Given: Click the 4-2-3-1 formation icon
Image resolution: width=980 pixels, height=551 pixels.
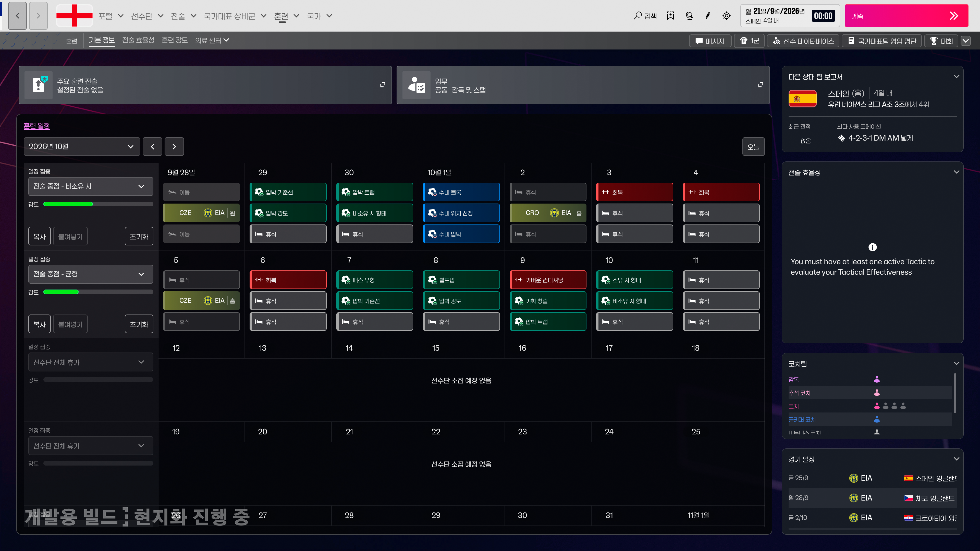Looking at the screenshot, I should tap(841, 138).
